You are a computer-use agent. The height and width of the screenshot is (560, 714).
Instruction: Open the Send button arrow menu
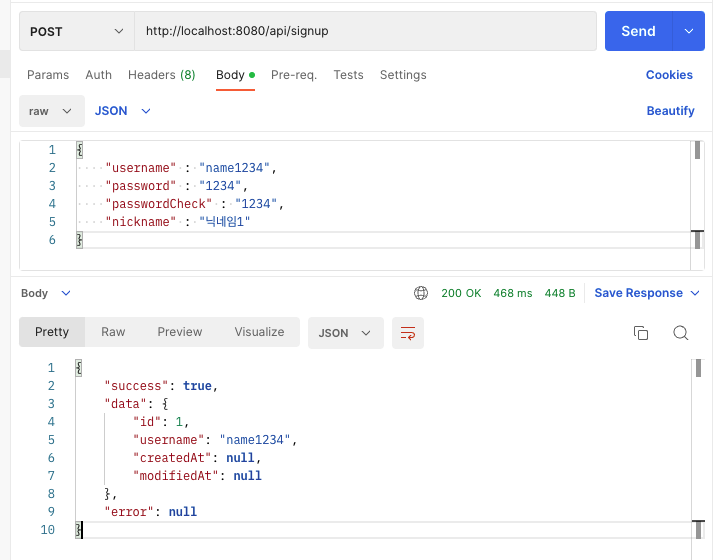[x=688, y=31]
